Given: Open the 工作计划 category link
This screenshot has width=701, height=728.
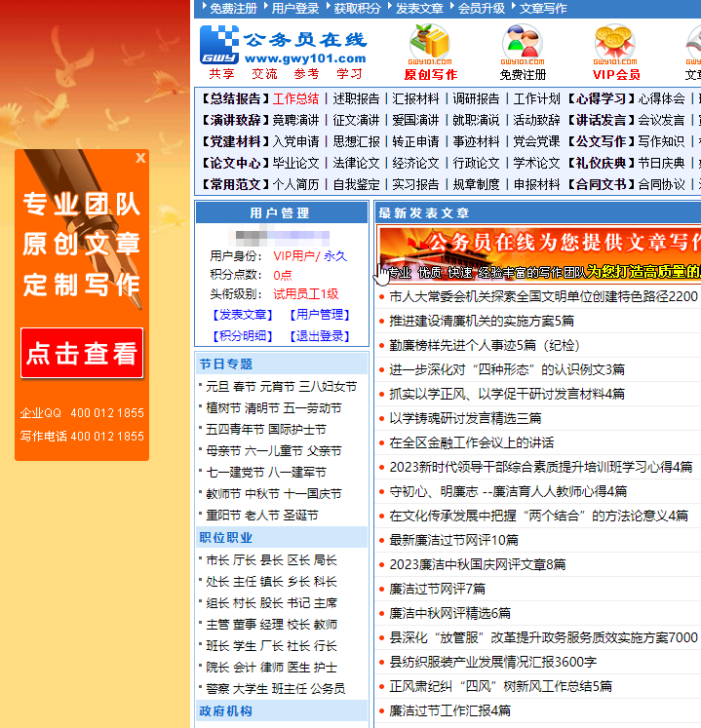Looking at the screenshot, I should pyautogui.click(x=536, y=98).
